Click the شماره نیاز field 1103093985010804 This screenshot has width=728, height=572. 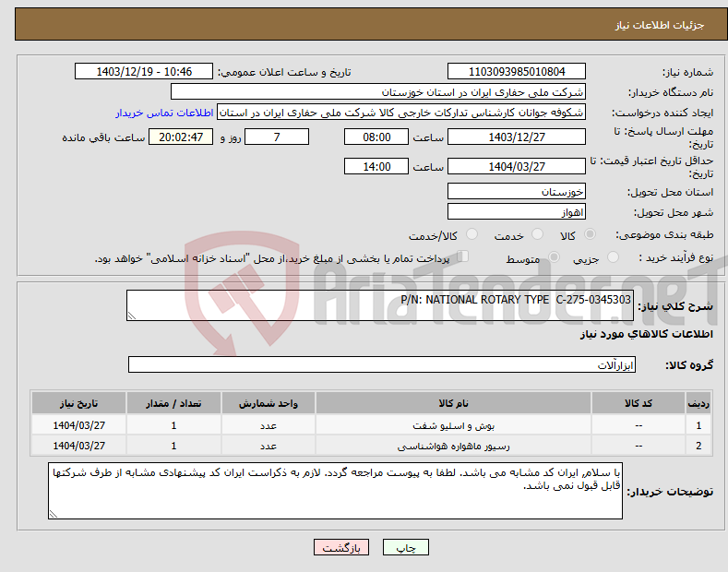click(517, 72)
